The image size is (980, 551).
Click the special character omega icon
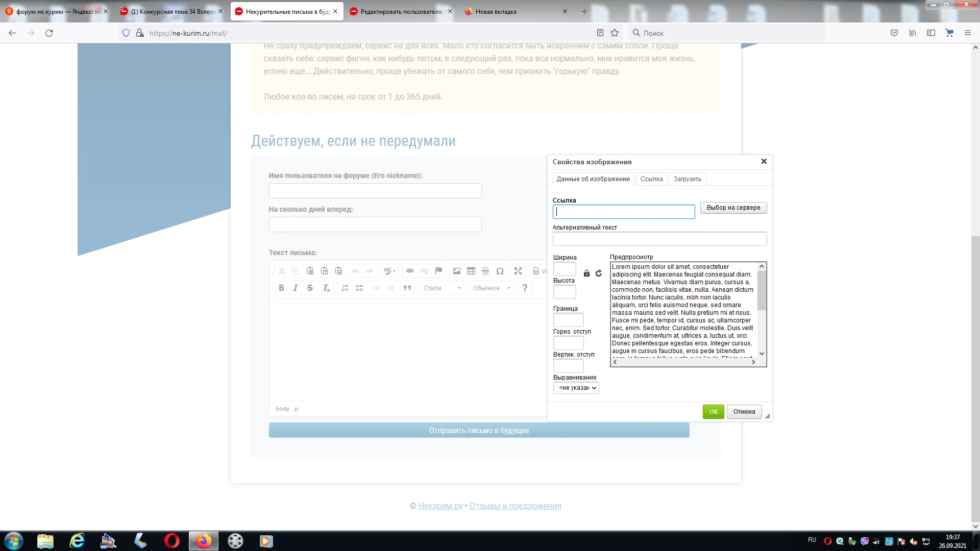click(500, 271)
